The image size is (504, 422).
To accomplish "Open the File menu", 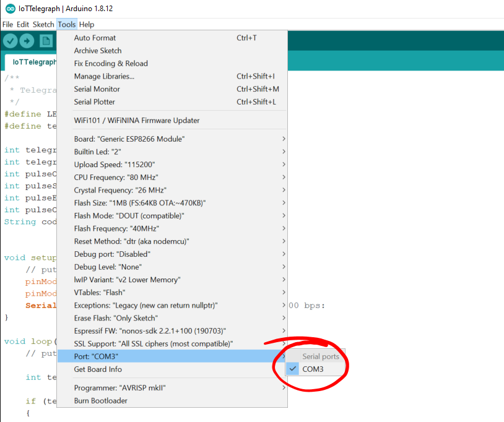I will click(x=7, y=25).
